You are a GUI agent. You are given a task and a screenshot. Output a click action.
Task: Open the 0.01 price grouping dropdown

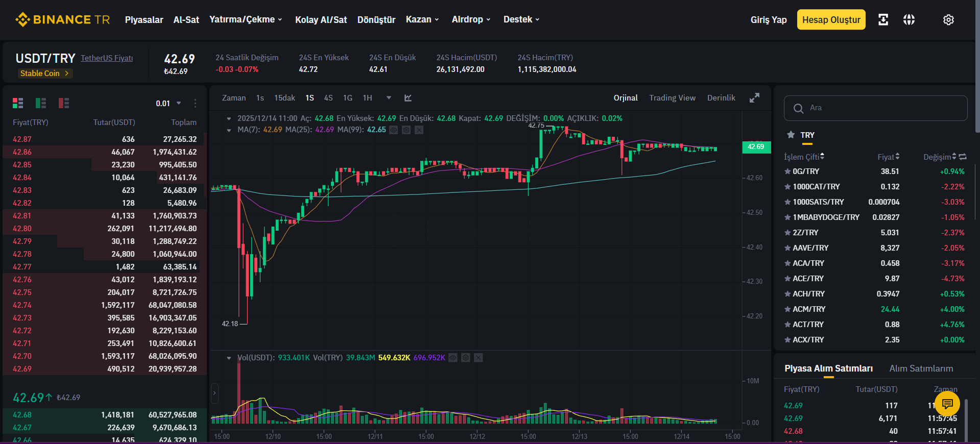(169, 104)
